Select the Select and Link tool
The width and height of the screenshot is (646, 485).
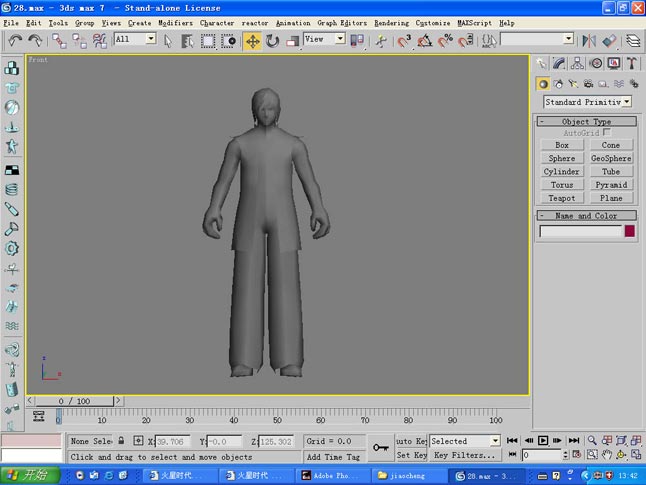59,41
